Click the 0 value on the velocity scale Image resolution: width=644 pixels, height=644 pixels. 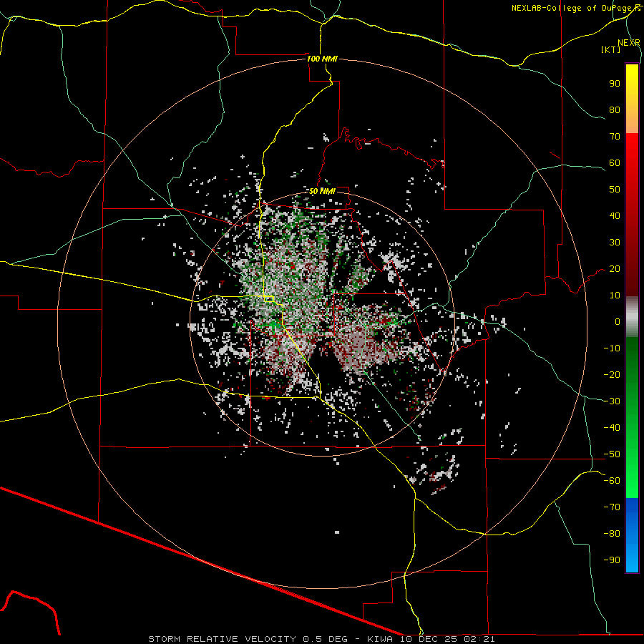point(618,321)
